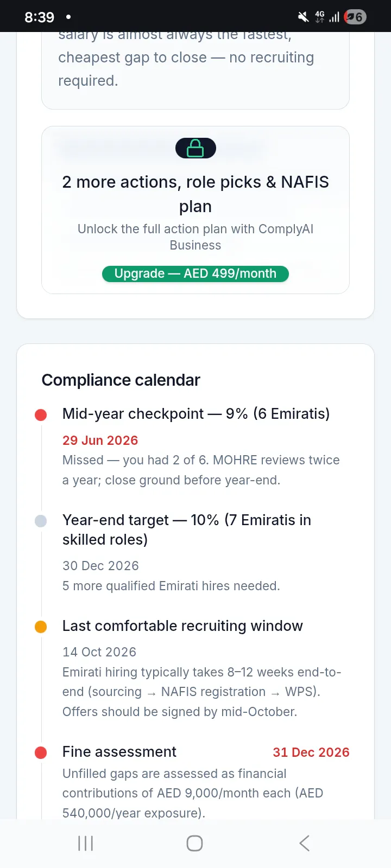The width and height of the screenshot is (391, 868).
Task: Tap the 2 more actions locked heading
Action: point(195,194)
